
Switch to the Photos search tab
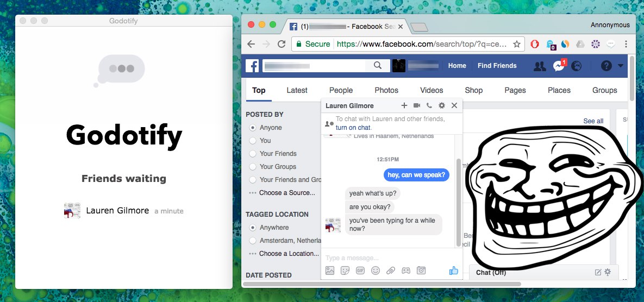tap(386, 90)
